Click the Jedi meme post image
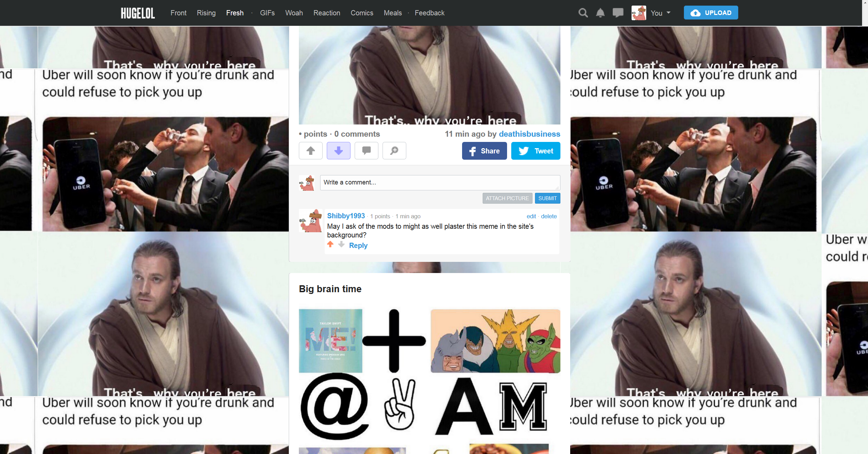 429,75
